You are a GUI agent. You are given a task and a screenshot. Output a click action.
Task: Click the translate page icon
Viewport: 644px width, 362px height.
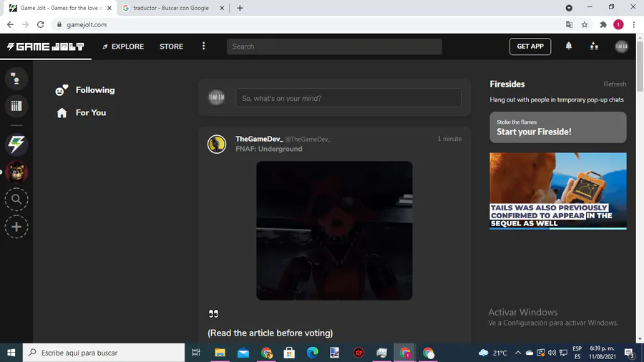pos(570,24)
